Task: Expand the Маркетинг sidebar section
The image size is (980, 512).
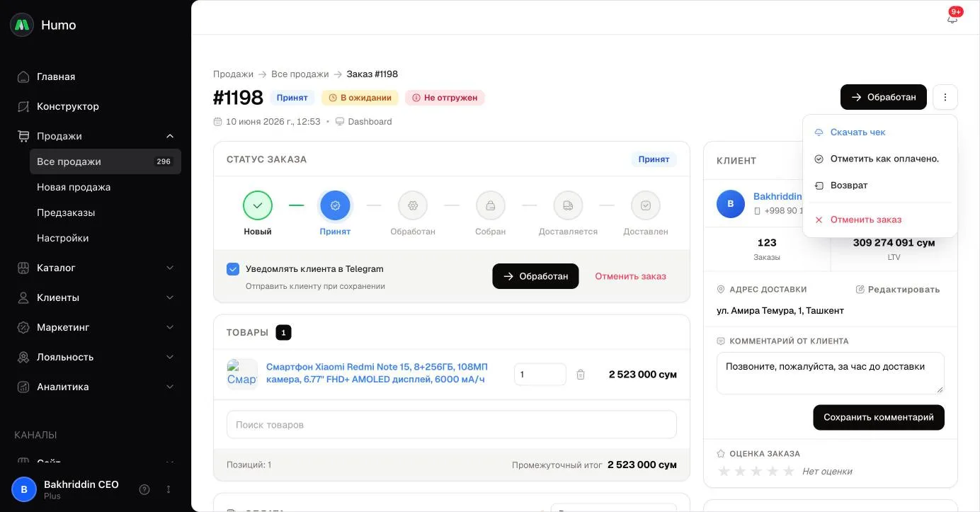Action: pyautogui.click(x=170, y=327)
